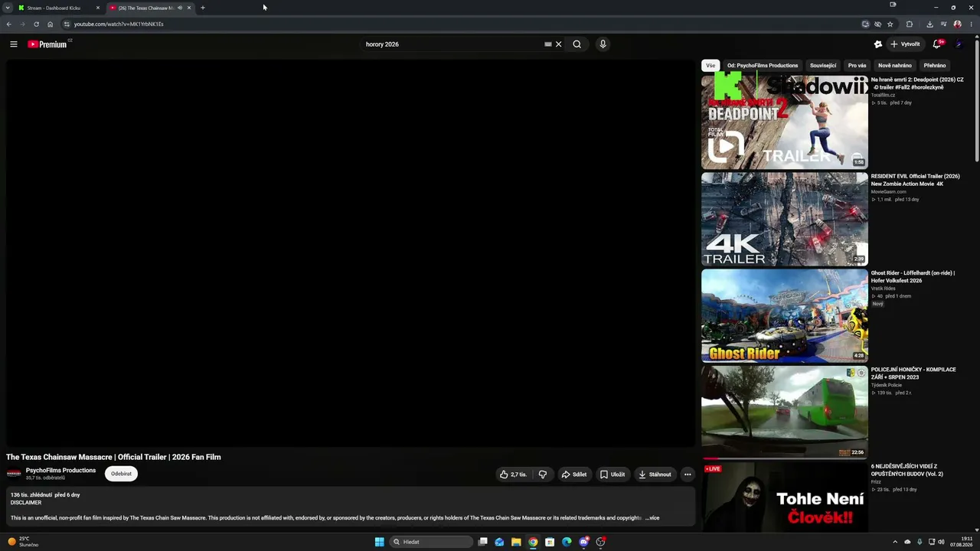
Task: Open the Vytvořit create menu
Action: click(905, 44)
